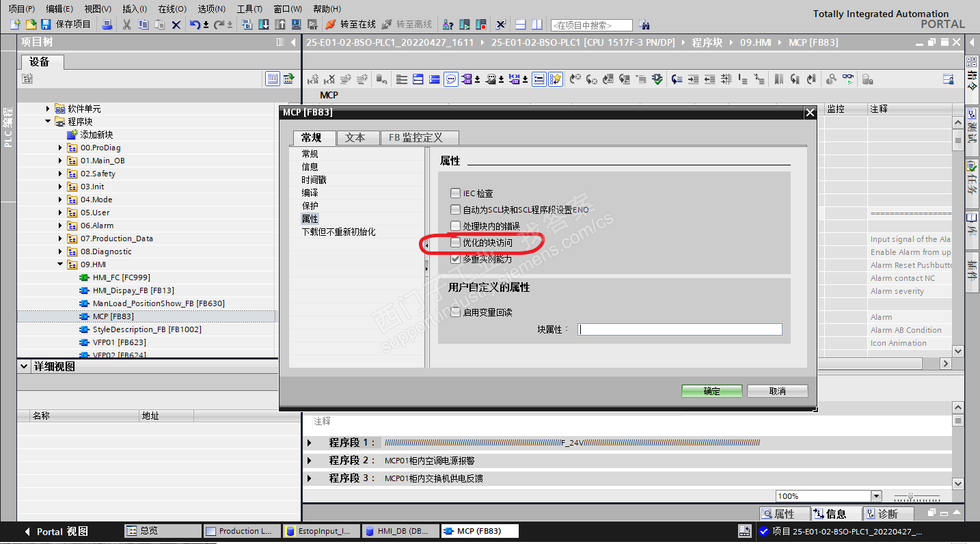The width and height of the screenshot is (980, 544).
Task: Expand the 02.Safety folder
Action: tap(60, 174)
